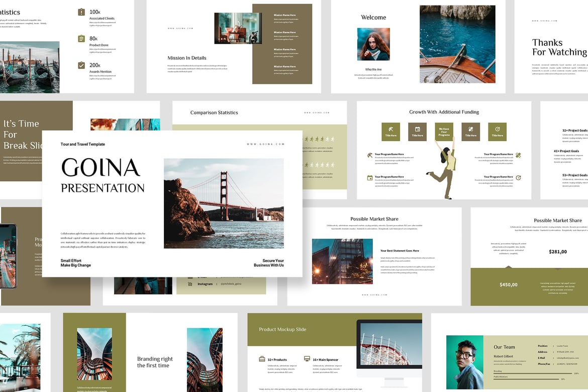Screen dimensions: 588x392
Task: Click the 41+ Project Goals text
Action: 566,151
